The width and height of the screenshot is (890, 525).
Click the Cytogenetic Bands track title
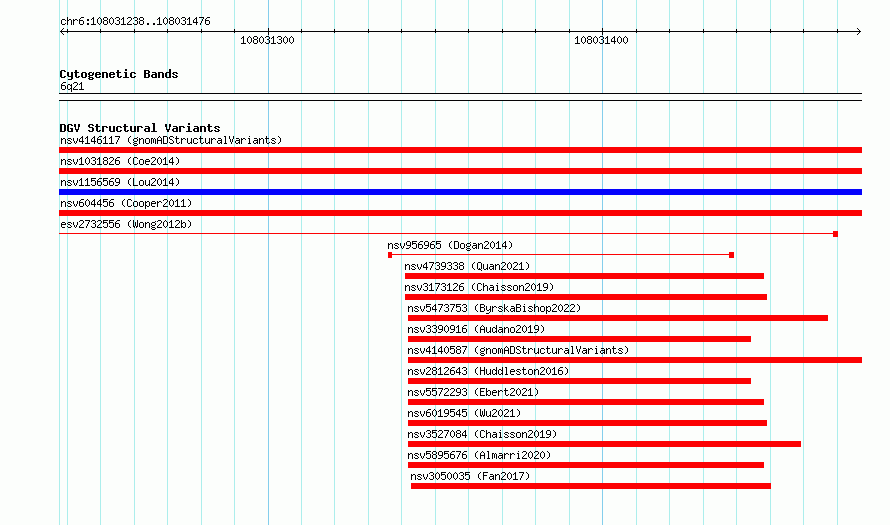pos(119,74)
